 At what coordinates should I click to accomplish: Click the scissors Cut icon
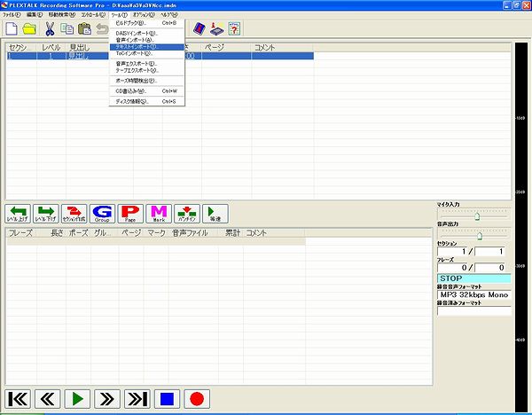coord(50,29)
